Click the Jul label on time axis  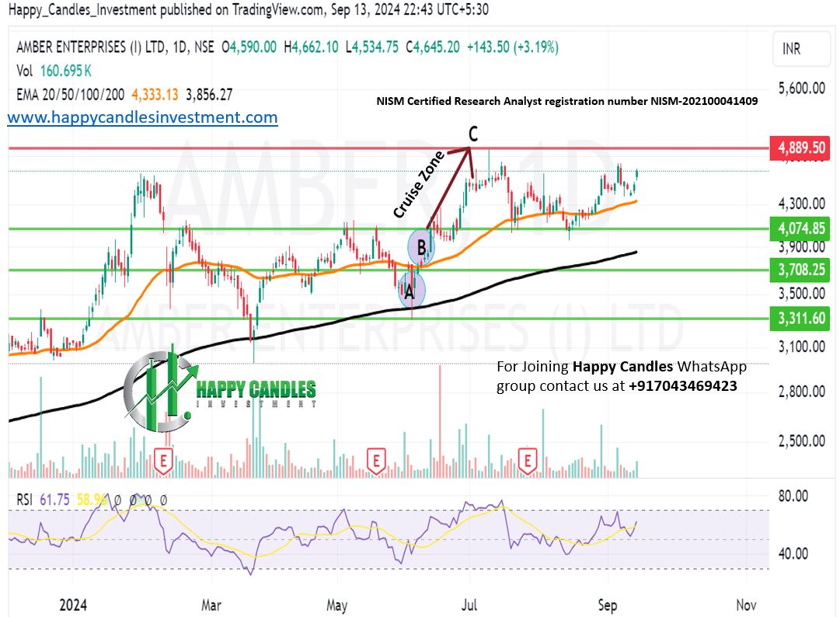click(469, 605)
